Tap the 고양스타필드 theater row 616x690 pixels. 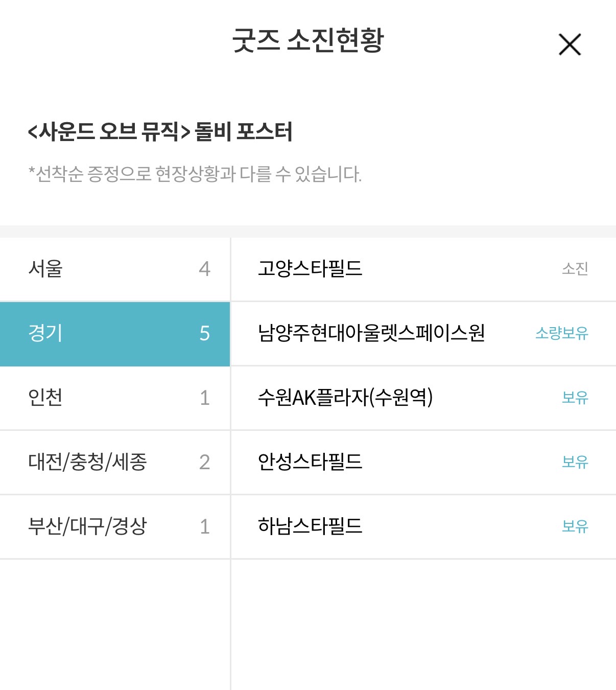[x=423, y=269]
